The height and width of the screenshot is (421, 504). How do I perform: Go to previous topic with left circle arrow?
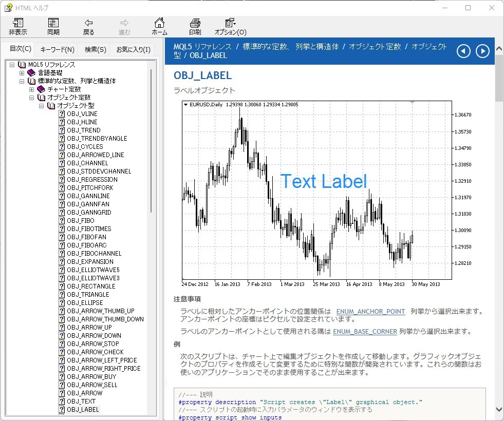coord(464,51)
